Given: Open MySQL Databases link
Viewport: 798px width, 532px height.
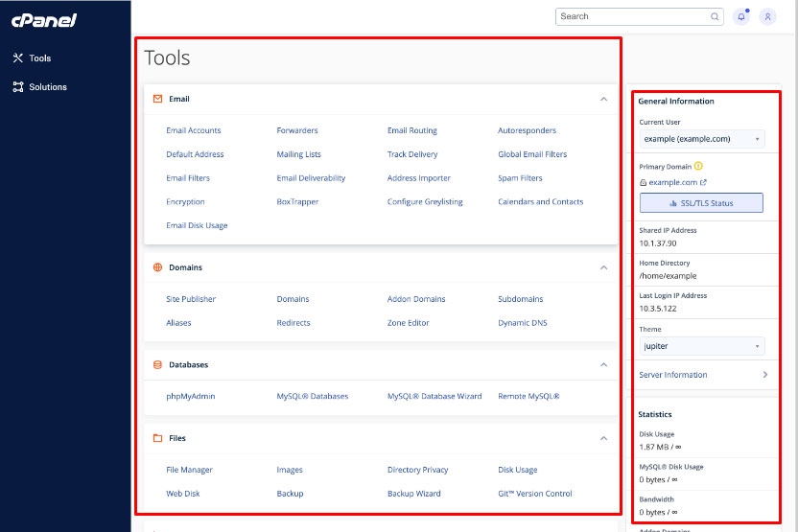Looking at the screenshot, I should (x=313, y=396).
